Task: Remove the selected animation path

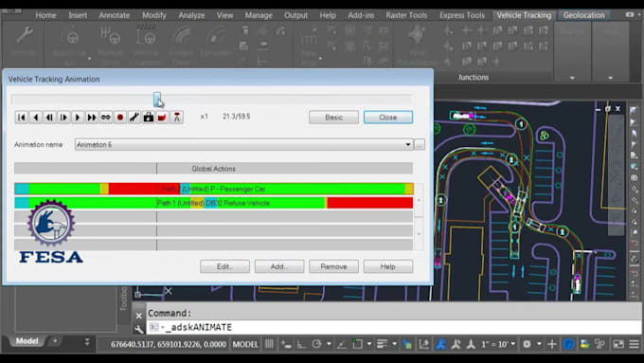Action: [333, 266]
